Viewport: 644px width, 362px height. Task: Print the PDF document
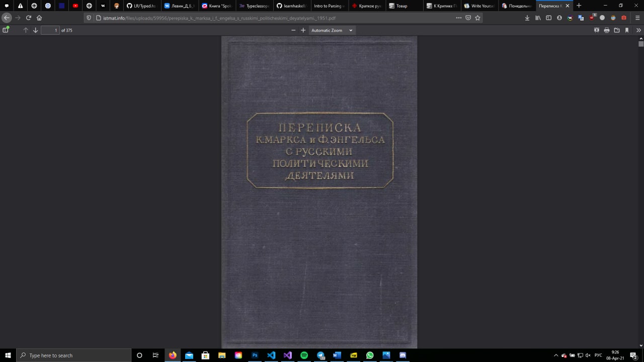pyautogui.click(x=607, y=30)
